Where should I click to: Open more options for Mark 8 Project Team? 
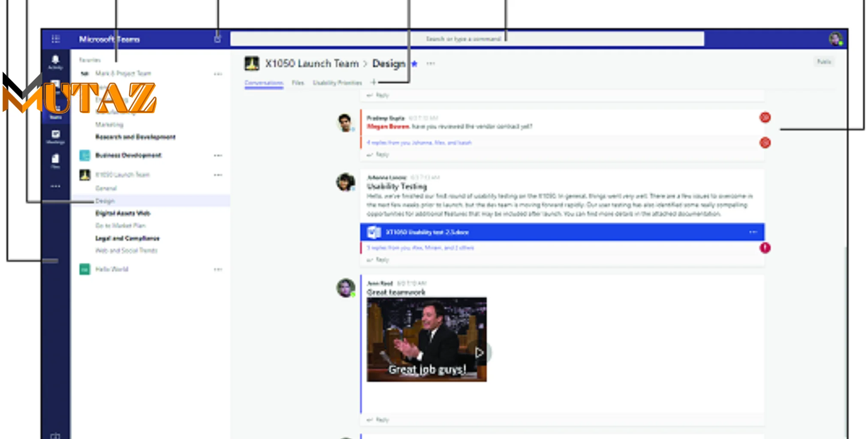click(218, 74)
